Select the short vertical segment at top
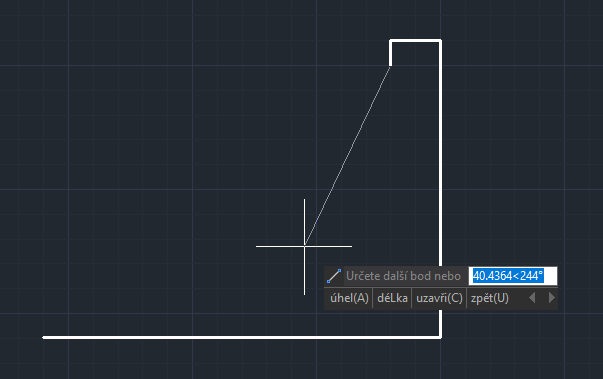This screenshot has width=603, height=379. (391, 53)
